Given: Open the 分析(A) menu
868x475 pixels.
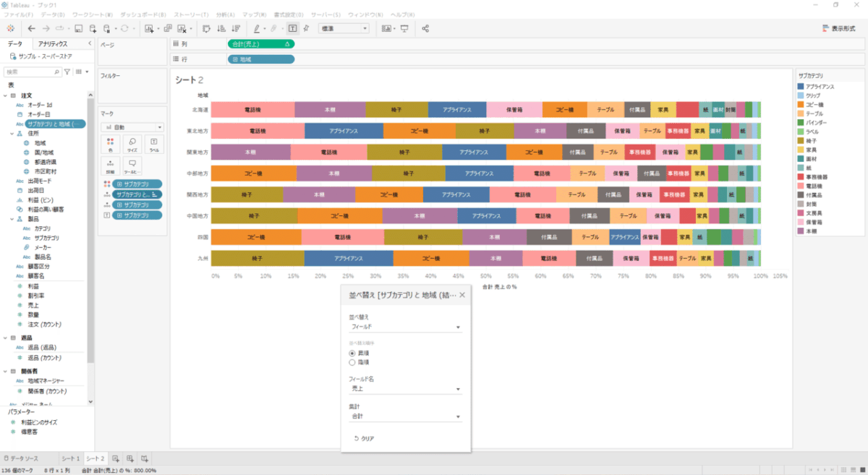Looking at the screenshot, I should tap(226, 14).
